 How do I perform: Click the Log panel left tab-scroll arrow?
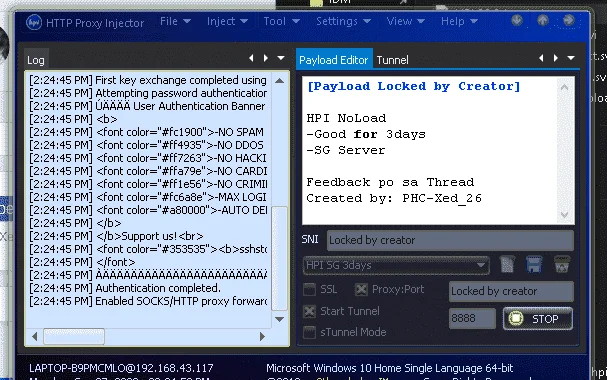click(x=251, y=58)
